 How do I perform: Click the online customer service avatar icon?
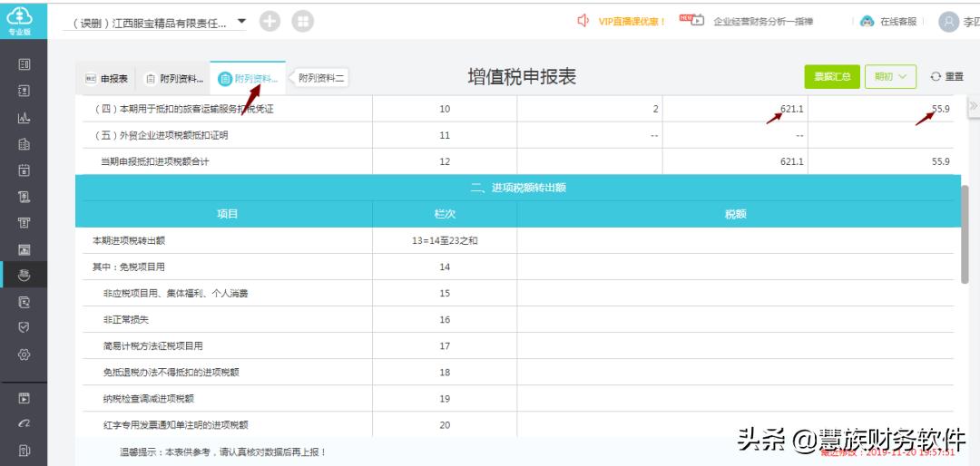click(x=867, y=21)
